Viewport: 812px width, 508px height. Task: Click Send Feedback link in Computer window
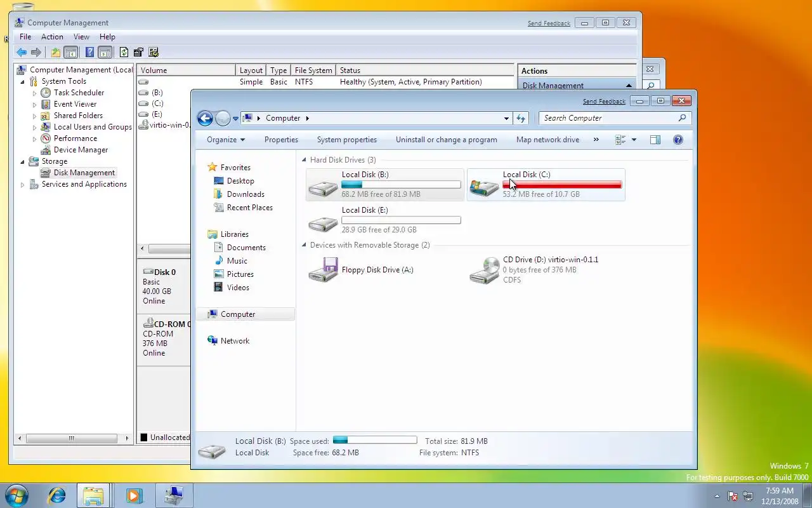tap(604, 102)
